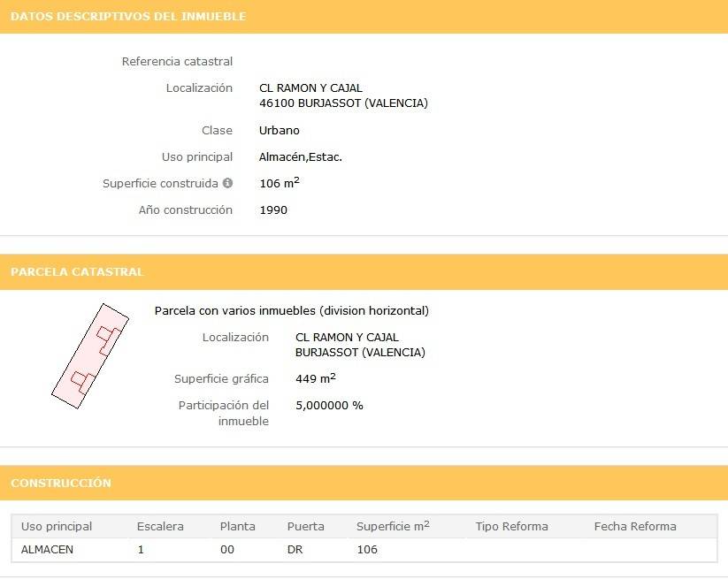Click the 'Escalera' column header
This screenshot has width=728, height=579.
(x=160, y=527)
